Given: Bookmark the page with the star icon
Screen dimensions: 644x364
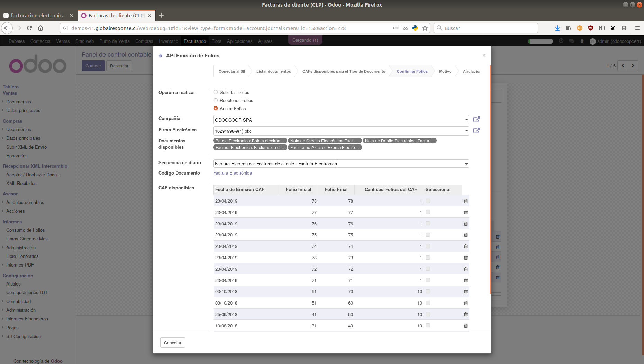Looking at the screenshot, I should 425,28.
